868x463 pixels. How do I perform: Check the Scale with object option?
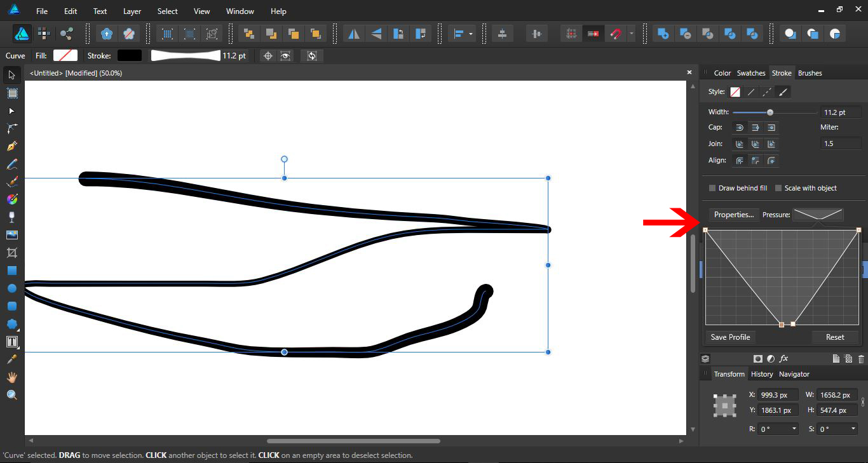pos(778,188)
